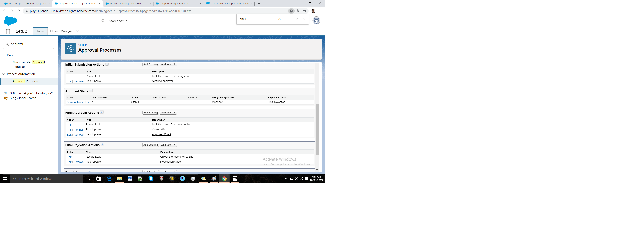
Task: Click Add Existing under Final Rejection Actions
Action: pos(151,145)
